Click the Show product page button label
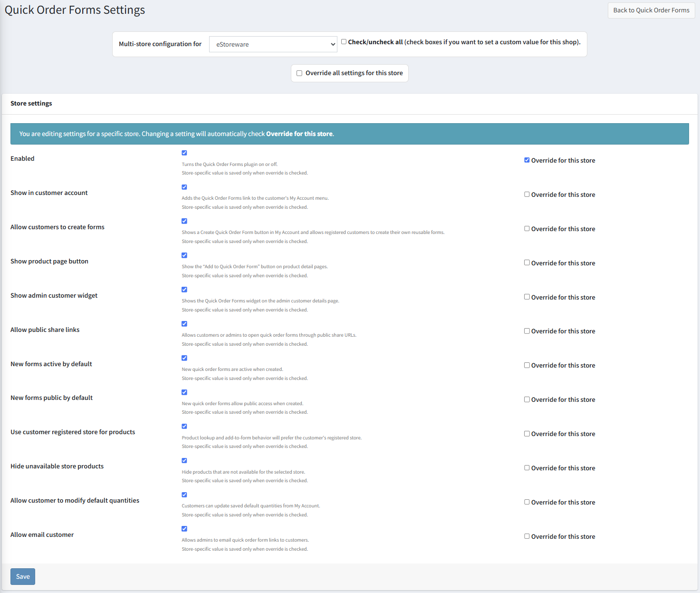700x593 pixels. (49, 262)
